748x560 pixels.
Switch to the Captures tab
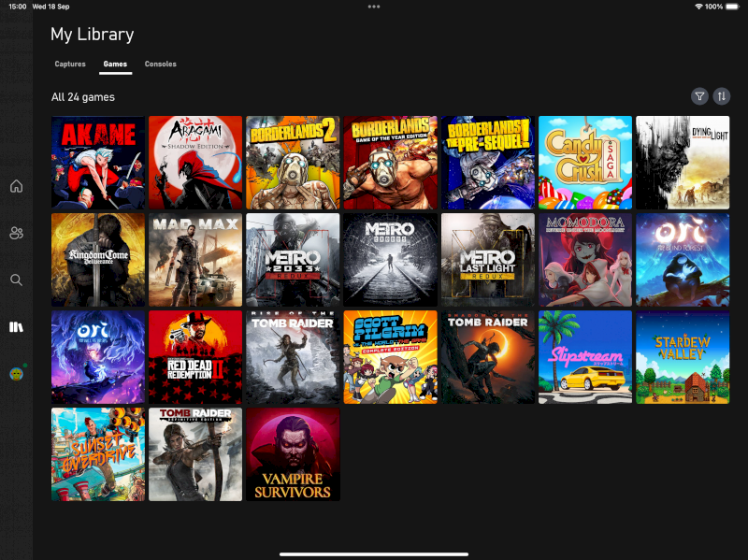pyautogui.click(x=70, y=64)
